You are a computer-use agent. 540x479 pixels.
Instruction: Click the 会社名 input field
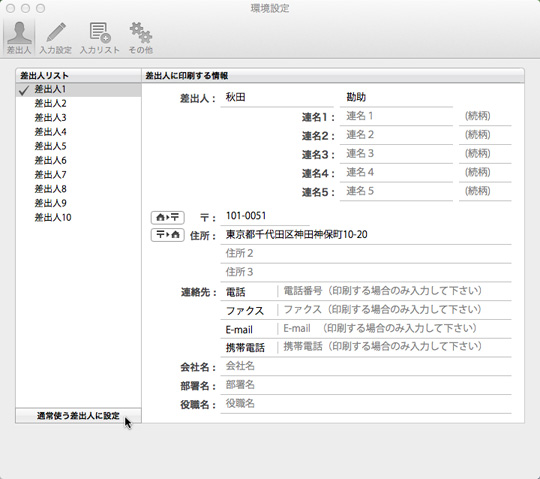point(366,366)
